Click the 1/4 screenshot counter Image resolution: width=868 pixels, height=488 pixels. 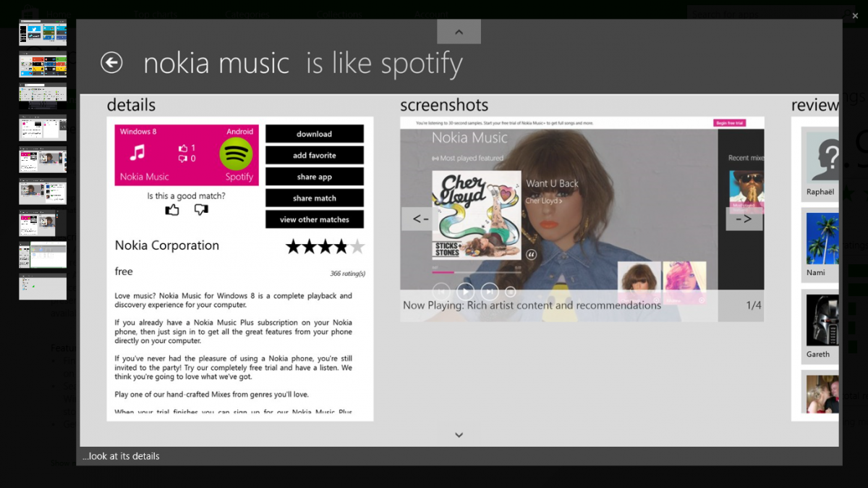point(754,306)
